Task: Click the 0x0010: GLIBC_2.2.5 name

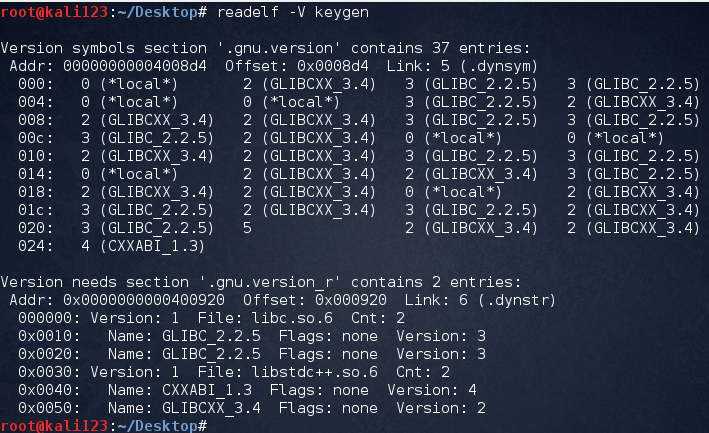Action: [x=211, y=336]
